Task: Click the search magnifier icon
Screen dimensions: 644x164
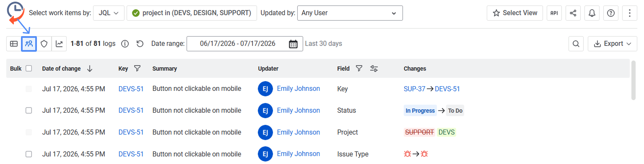Action: pyautogui.click(x=576, y=44)
